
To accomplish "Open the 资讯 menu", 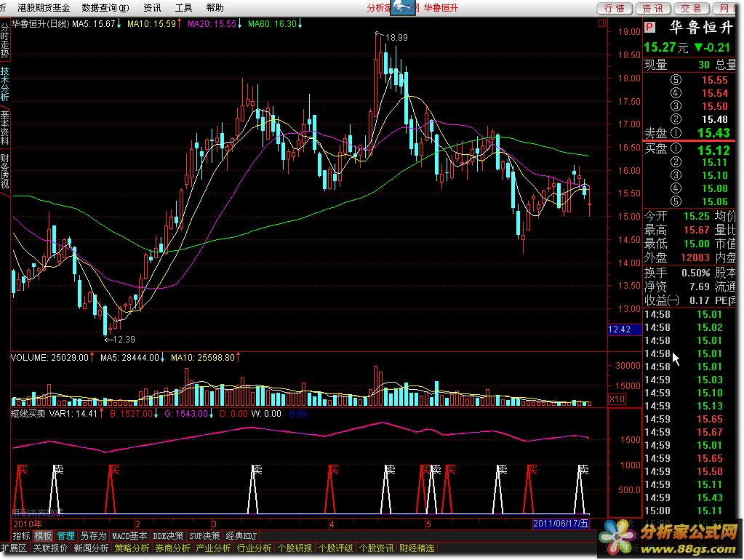I will (152, 7).
